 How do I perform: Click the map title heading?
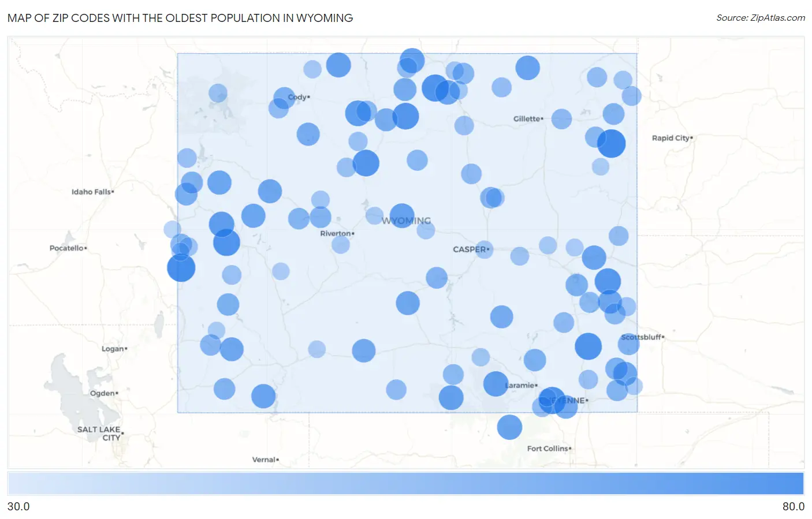[180, 18]
